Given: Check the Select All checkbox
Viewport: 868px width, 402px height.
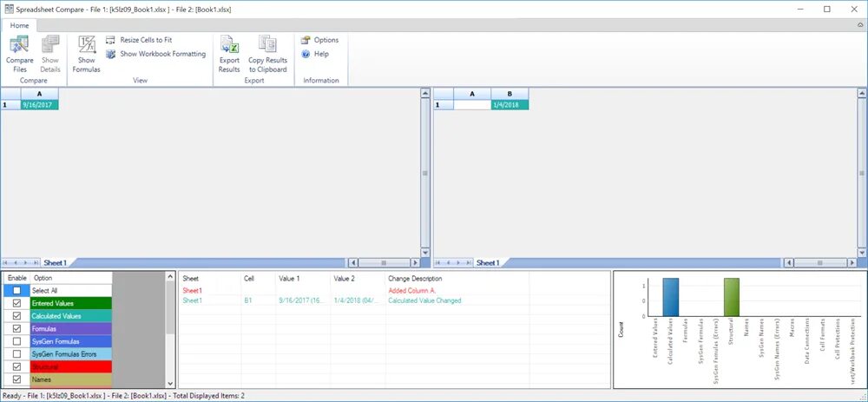Looking at the screenshot, I should point(17,291).
